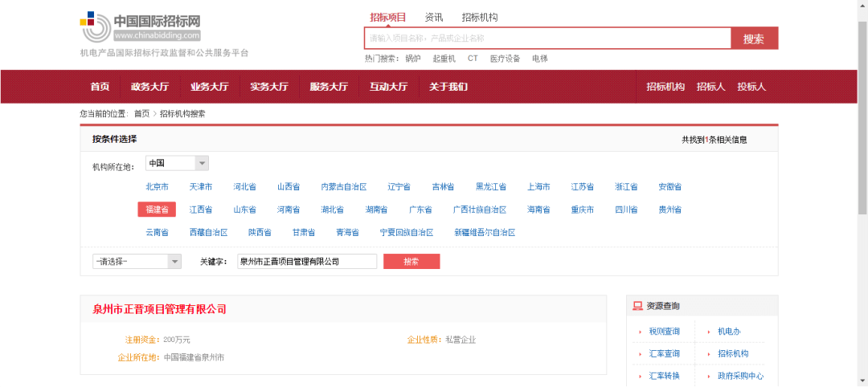The width and height of the screenshot is (868, 387).
Task: Open 投标人 link in red bar
Action: [751, 87]
